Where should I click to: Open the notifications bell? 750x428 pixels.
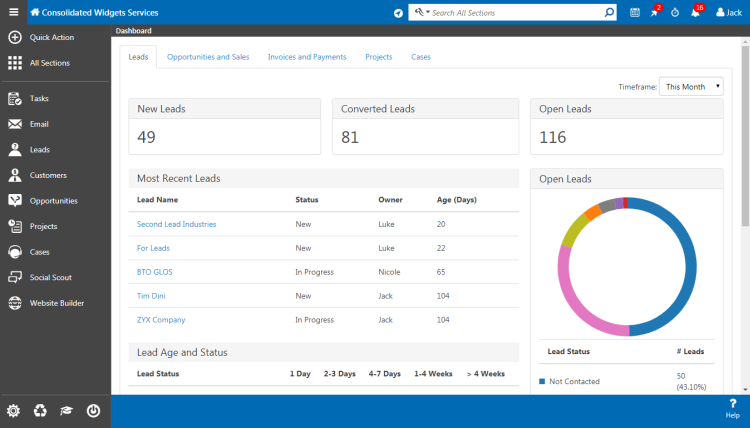tap(695, 12)
